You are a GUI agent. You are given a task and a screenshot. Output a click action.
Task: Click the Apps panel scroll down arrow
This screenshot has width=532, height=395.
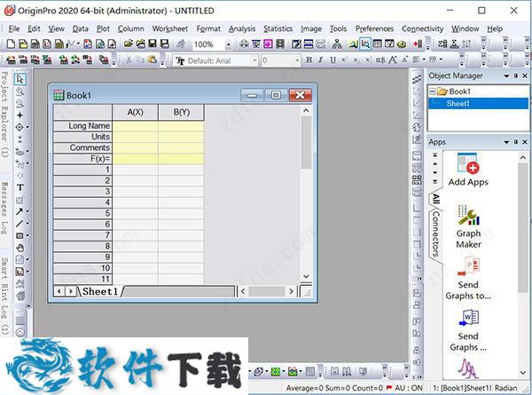click(x=523, y=373)
